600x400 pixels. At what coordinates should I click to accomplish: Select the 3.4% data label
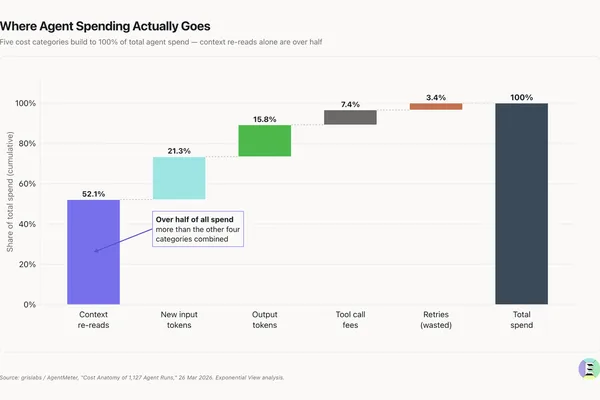point(436,98)
